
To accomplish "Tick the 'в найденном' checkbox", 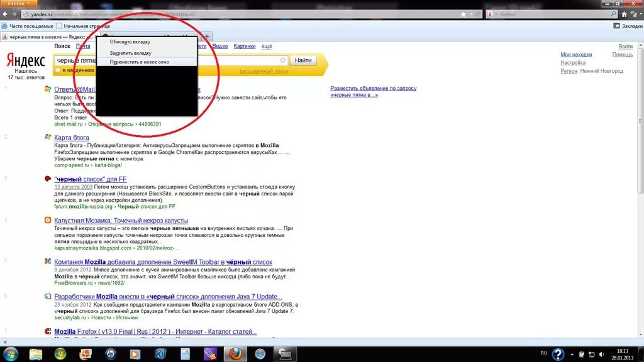I will (x=58, y=70).
